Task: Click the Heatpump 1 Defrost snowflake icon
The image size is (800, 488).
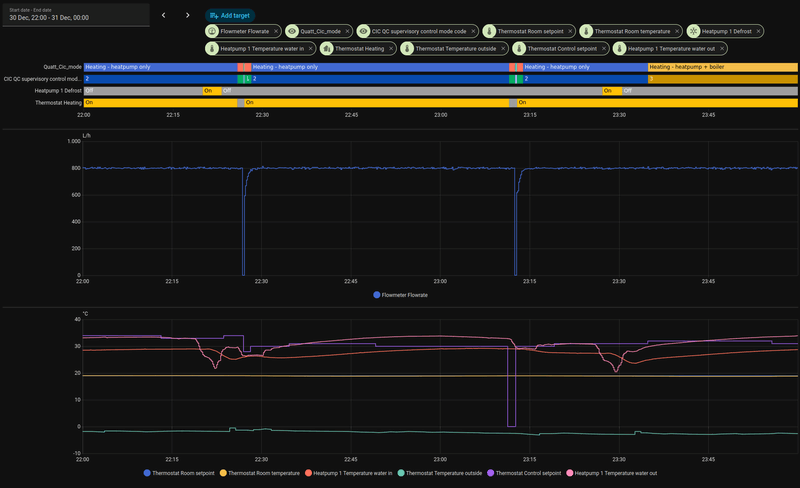Action: click(x=693, y=31)
